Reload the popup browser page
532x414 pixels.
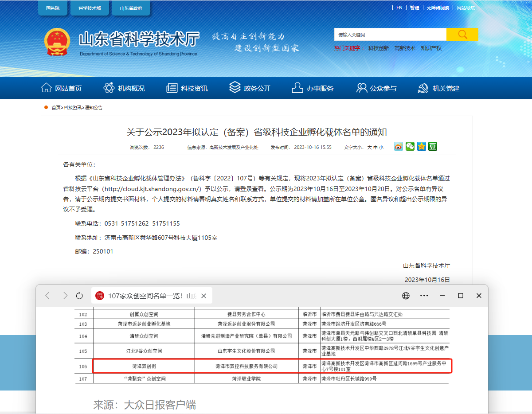pyautogui.click(x=80, y=296)
